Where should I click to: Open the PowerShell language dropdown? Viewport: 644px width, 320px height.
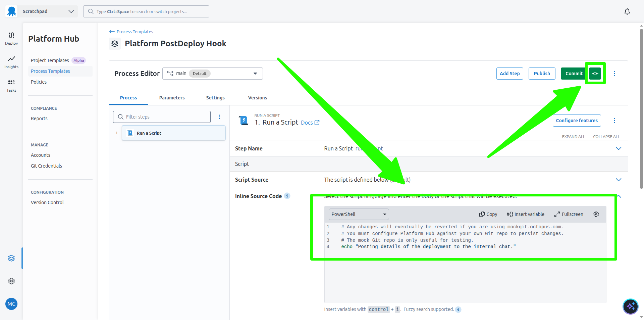[x=358, y=214]
